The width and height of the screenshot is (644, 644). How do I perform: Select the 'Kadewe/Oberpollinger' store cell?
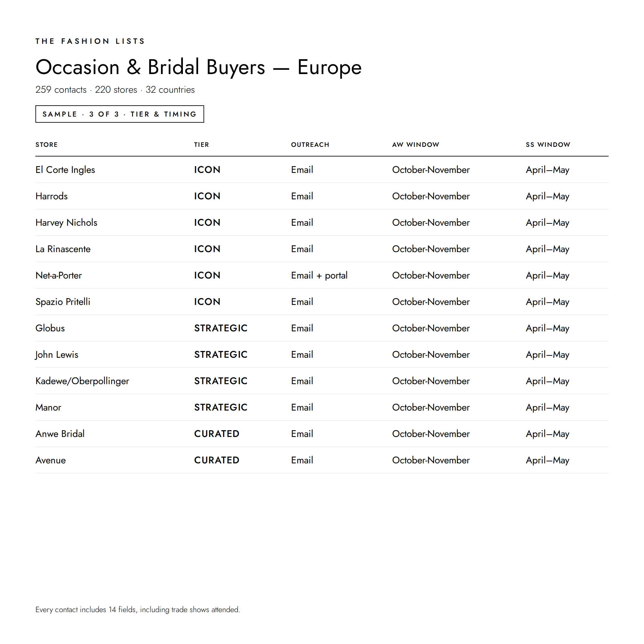82,381
